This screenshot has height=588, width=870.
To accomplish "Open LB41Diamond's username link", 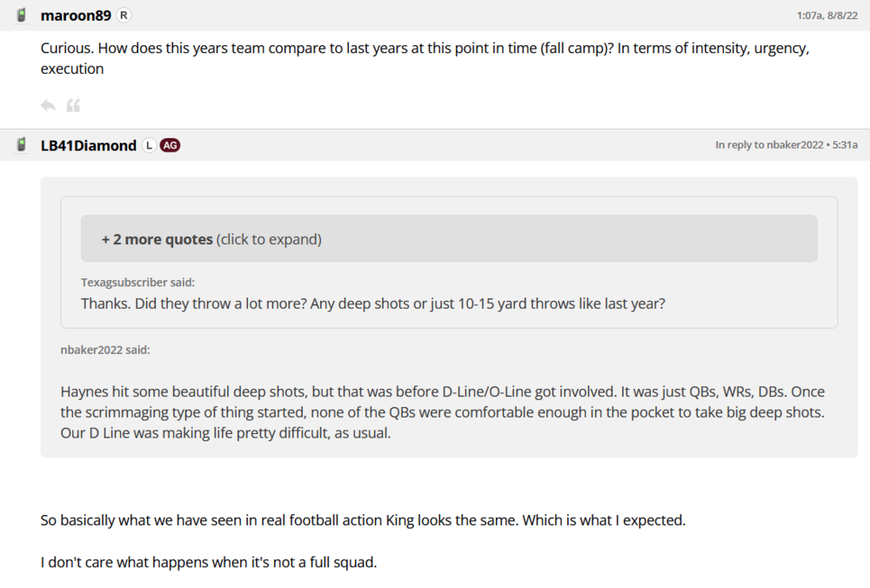I will [x=89, y=145].
